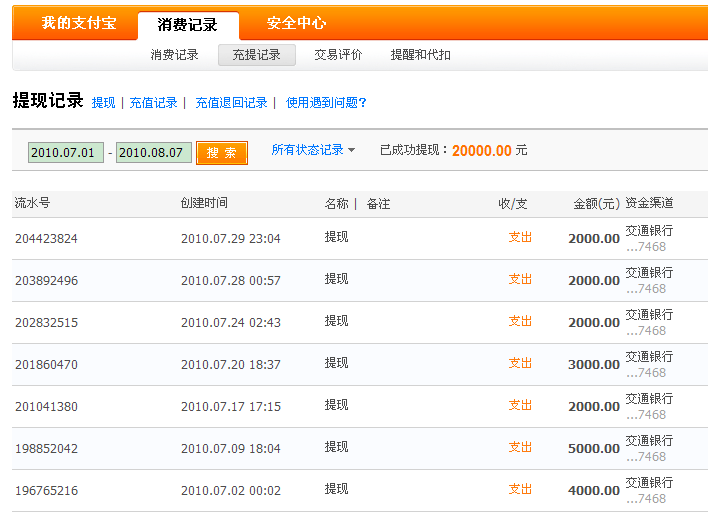Open the 充值记录 link

tap(153, 102)
